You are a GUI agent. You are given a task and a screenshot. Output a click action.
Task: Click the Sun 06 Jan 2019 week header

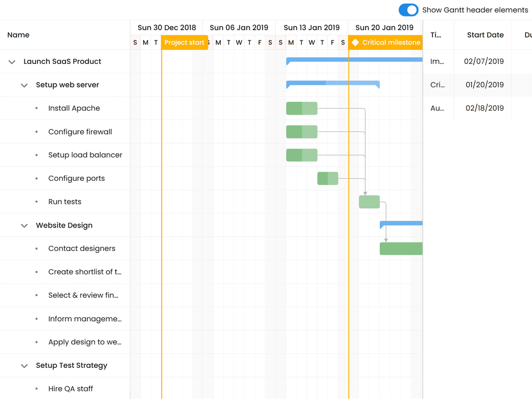(238, 28)
